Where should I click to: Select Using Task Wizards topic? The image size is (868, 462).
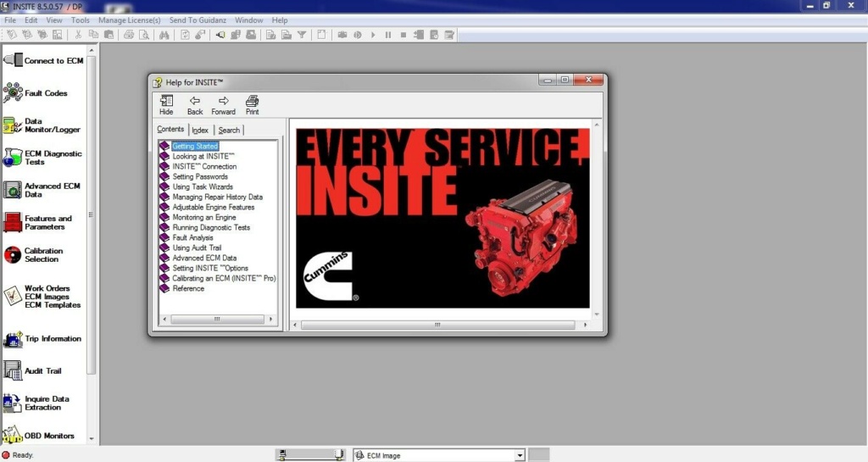(x=203, y=186)
